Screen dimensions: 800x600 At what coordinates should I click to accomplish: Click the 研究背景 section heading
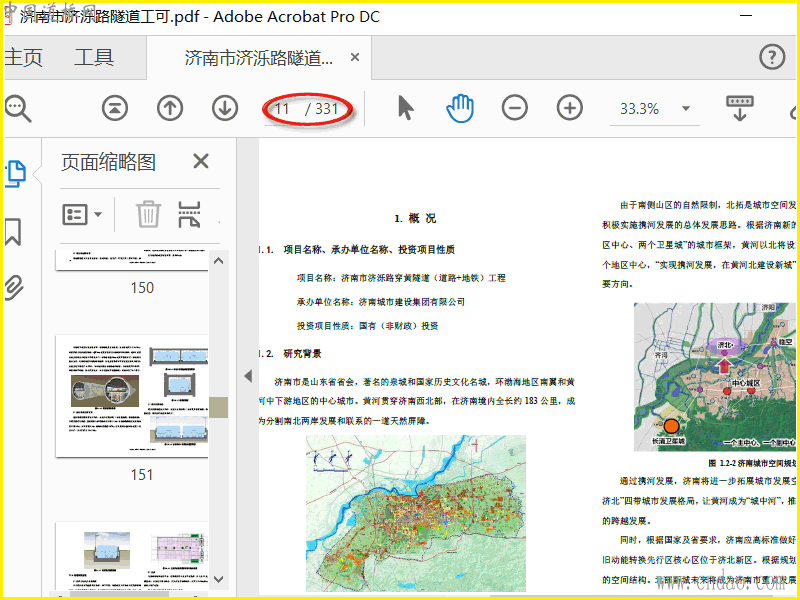click(303, 354)
